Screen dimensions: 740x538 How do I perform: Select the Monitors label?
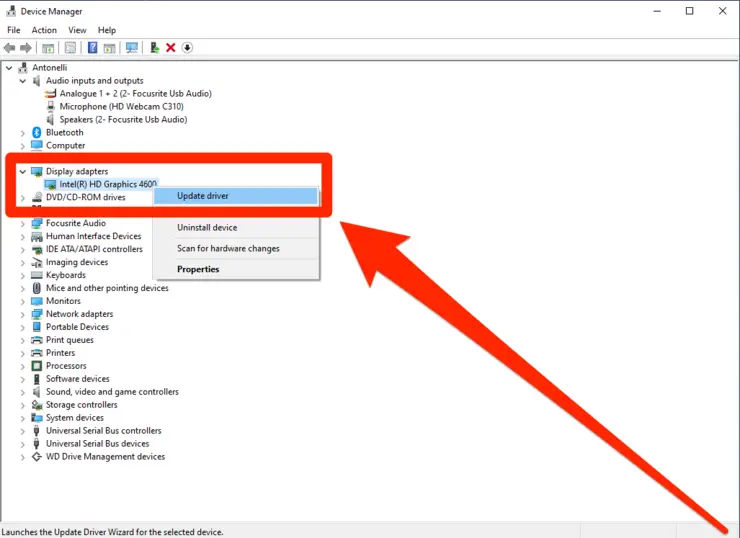(x=63, y=301)
